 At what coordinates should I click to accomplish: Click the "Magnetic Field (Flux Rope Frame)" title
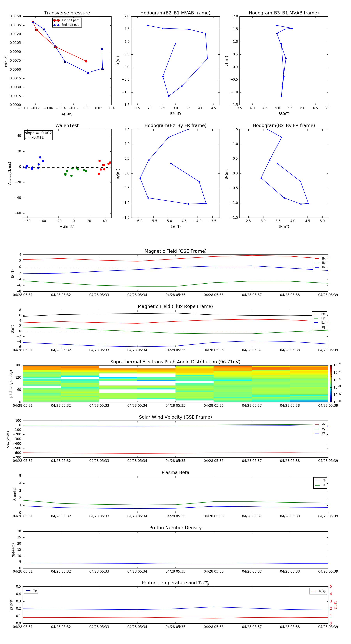coord(175,306)
